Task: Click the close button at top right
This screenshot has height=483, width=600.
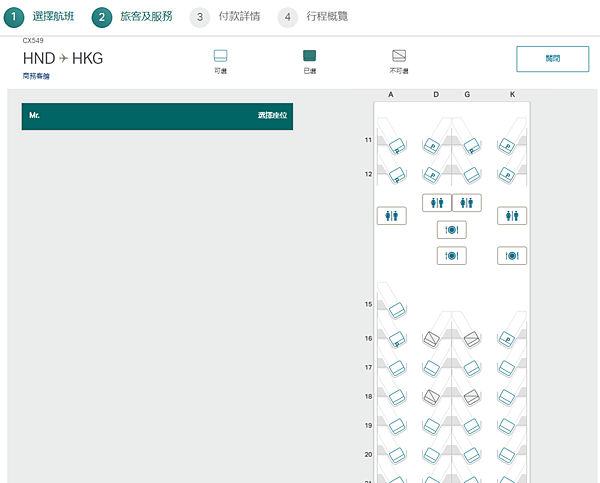Action: pos(553,59)
